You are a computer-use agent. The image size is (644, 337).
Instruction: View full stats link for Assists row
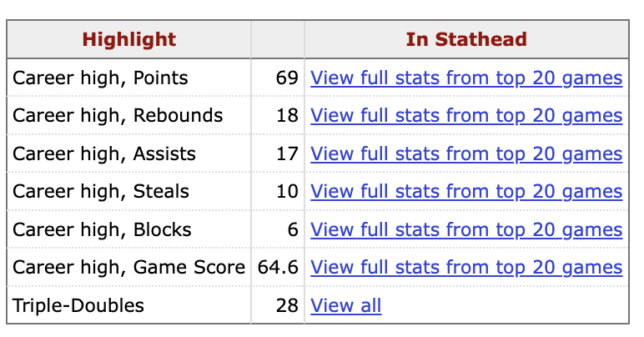(466, 154)
